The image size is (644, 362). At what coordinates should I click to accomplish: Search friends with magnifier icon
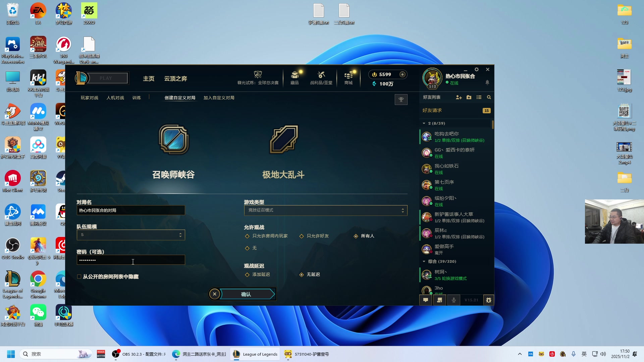(x=489, y=97)
